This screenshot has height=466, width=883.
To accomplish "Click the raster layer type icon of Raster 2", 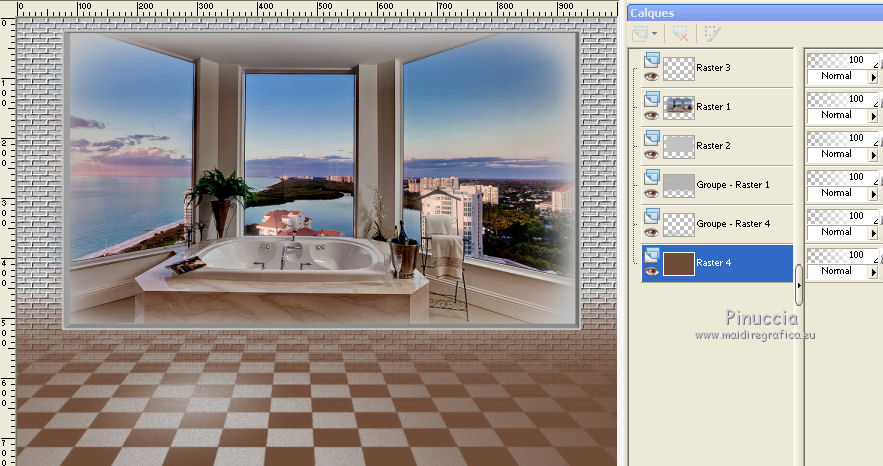I will click(x=652, y=137).
